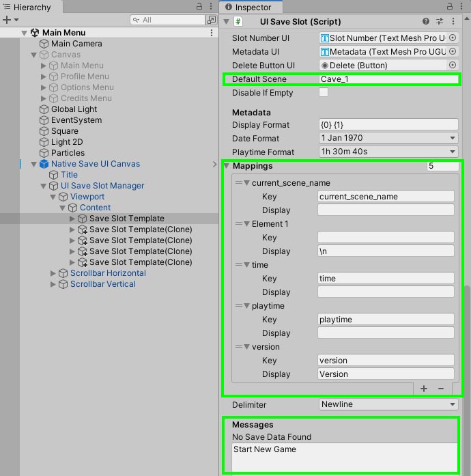Image resolution: width=471 pixels, height=476 pixels.
Task: Click the Particles object cube icon
Action: (x=44, y=153)
